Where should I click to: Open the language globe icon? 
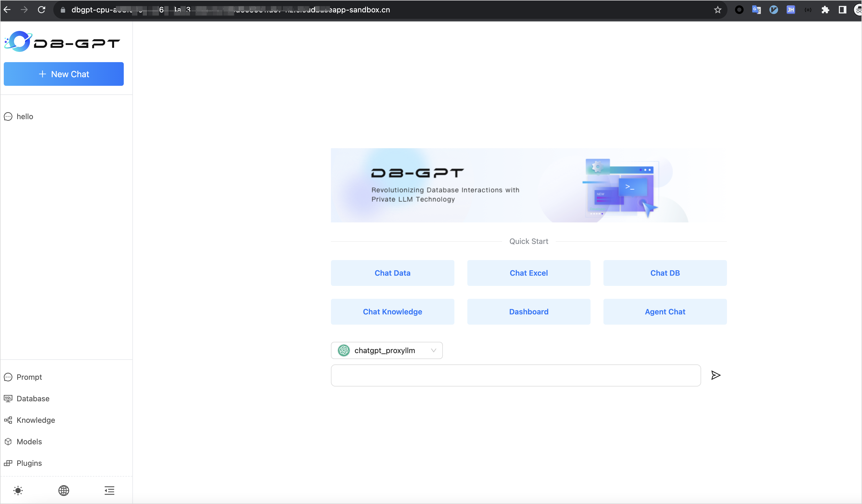(x=63, y=490)
